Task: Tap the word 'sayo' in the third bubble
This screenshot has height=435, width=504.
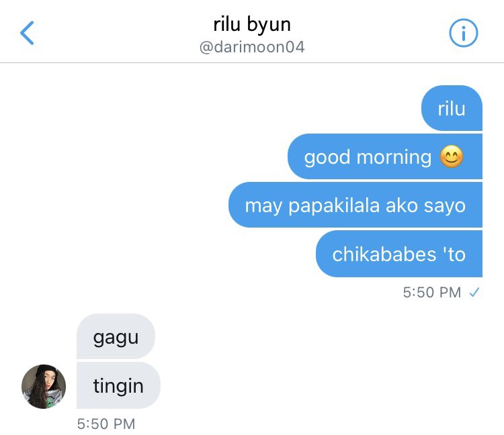Action: pos(445,207)
